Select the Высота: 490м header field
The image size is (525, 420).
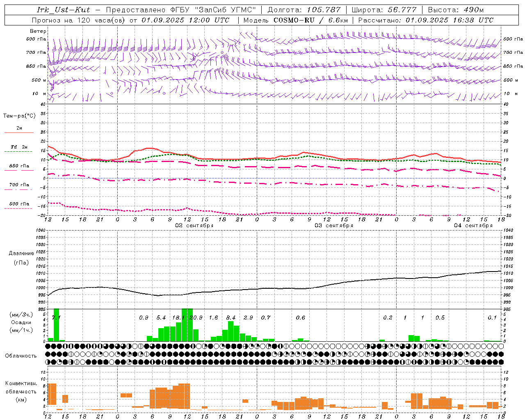pos(456,10)
